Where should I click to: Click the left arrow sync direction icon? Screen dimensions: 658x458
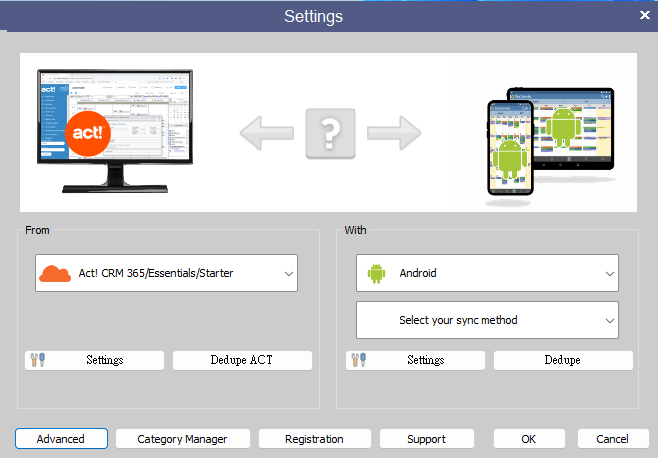pos(266,133)
